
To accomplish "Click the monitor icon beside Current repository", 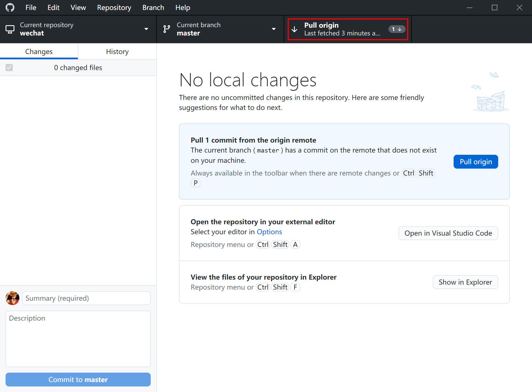I will 10,29.
